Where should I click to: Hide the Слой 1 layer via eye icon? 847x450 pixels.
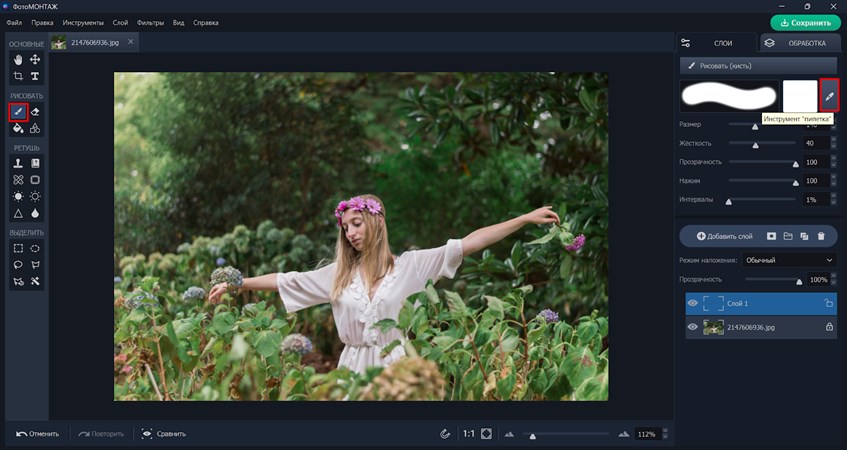(x=693, y=303)
